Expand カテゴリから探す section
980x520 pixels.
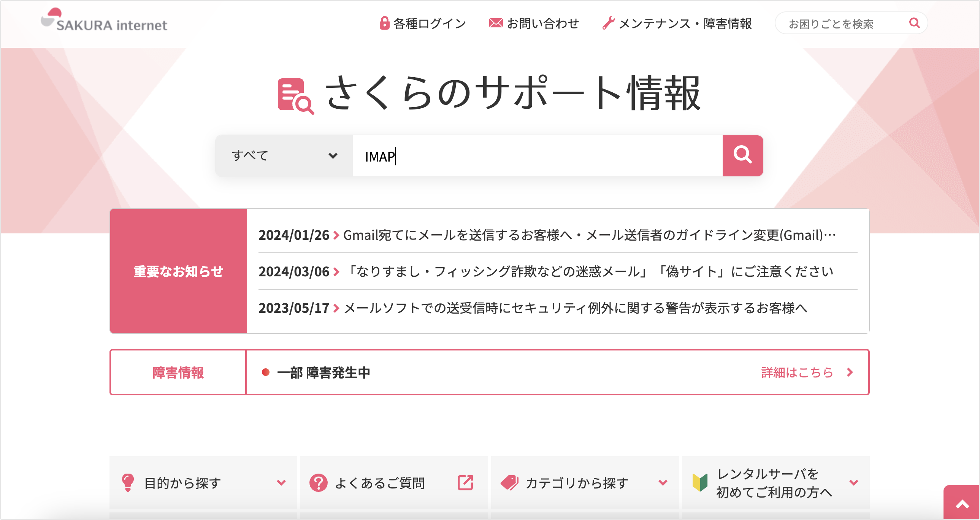584,482
